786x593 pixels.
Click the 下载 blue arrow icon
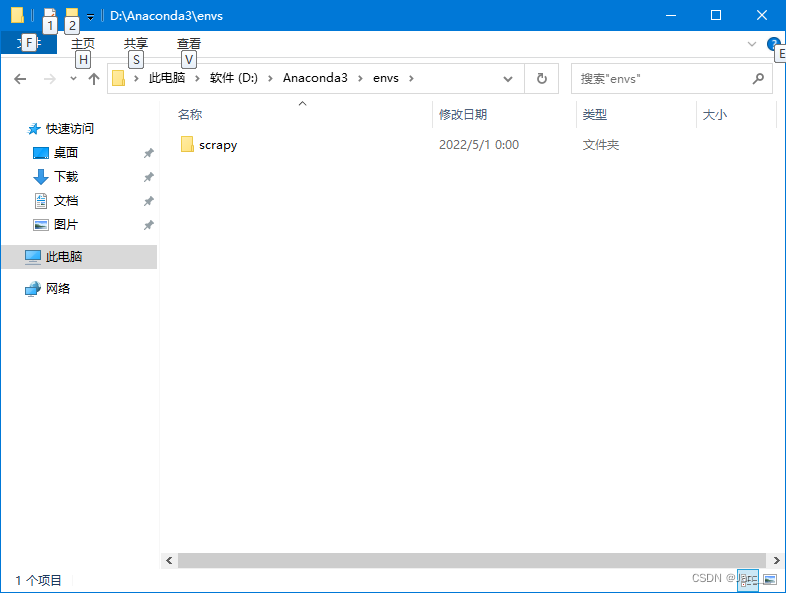[x=41, y=177]
